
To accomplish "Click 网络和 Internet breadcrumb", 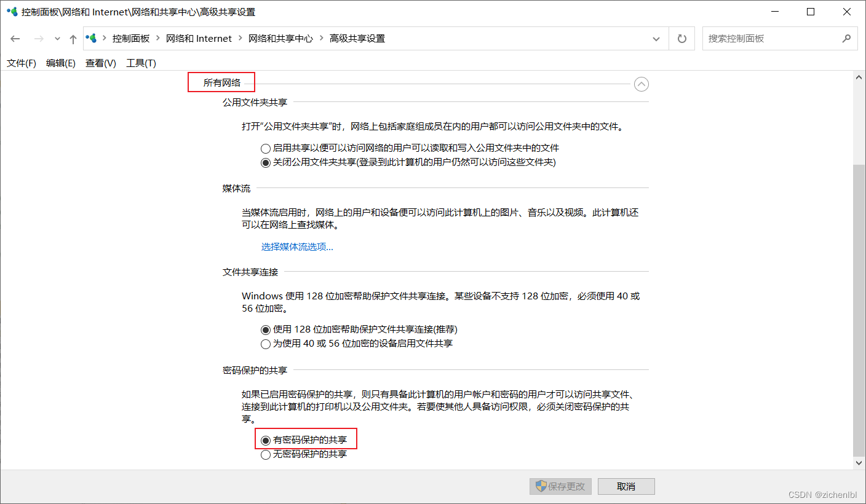I will [x=199, y=38].
